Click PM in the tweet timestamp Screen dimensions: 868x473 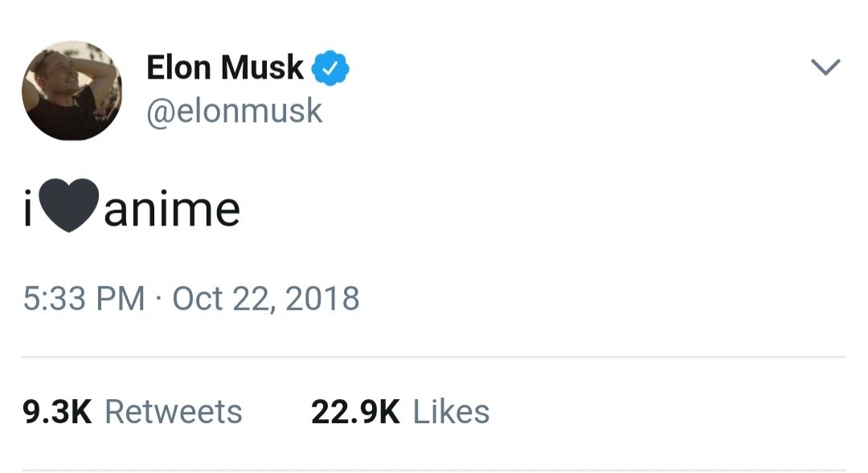pyautogui.click(x=123, y=299)
